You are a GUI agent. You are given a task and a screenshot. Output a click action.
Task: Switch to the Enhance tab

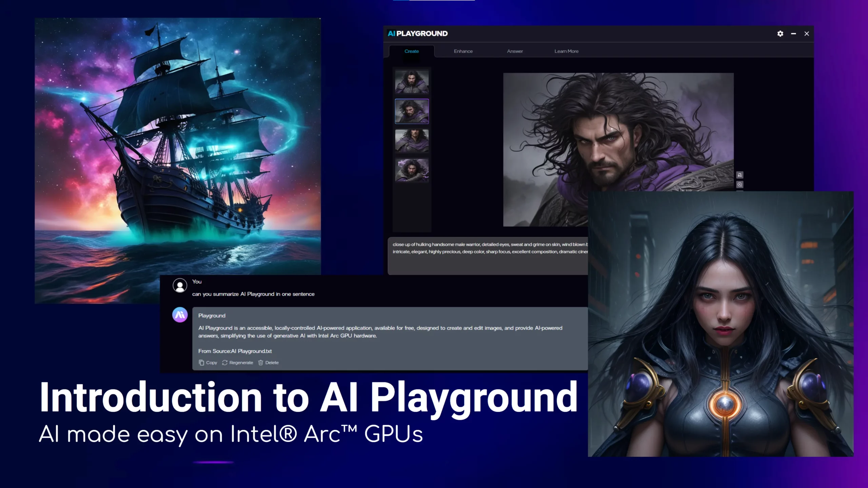[463, 51]
